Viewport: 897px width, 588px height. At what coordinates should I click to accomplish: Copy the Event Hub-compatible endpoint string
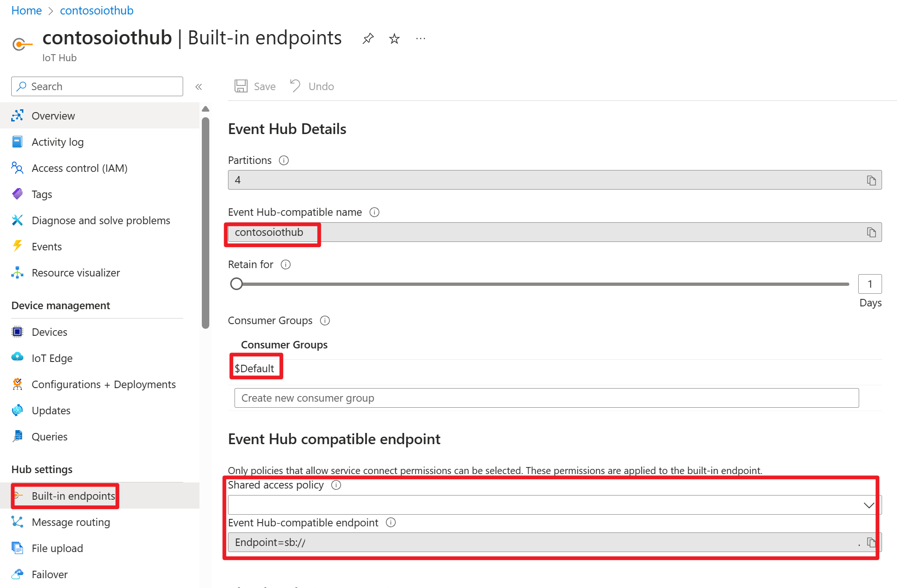coord(871,542)
